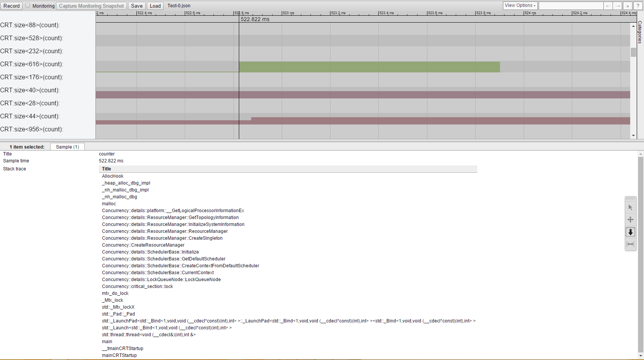644x360 pixels.
Task: Click in the search input field
Action: (x=571, y=6)
